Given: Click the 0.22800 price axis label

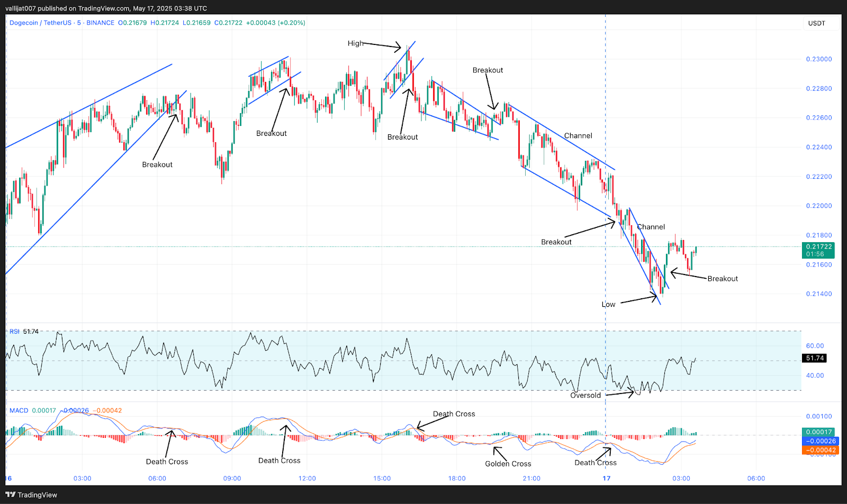Looking at the screenshot, I should coord(819,89).
